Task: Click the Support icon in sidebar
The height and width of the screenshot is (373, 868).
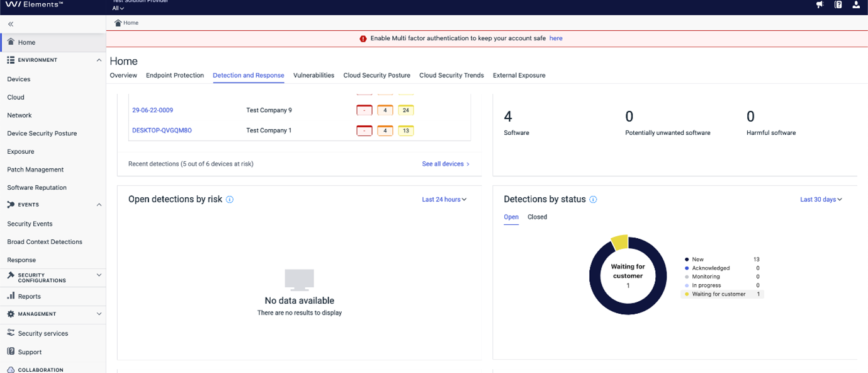Action: tap(11, 352)
